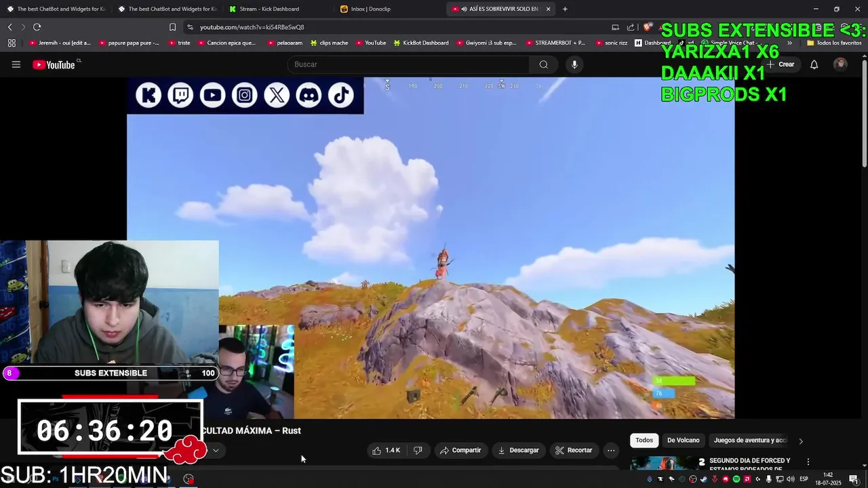This screenshot has height=488, width=868.
Task: Dislike the video with the thumbs-down icon
Action: (418, 450)
